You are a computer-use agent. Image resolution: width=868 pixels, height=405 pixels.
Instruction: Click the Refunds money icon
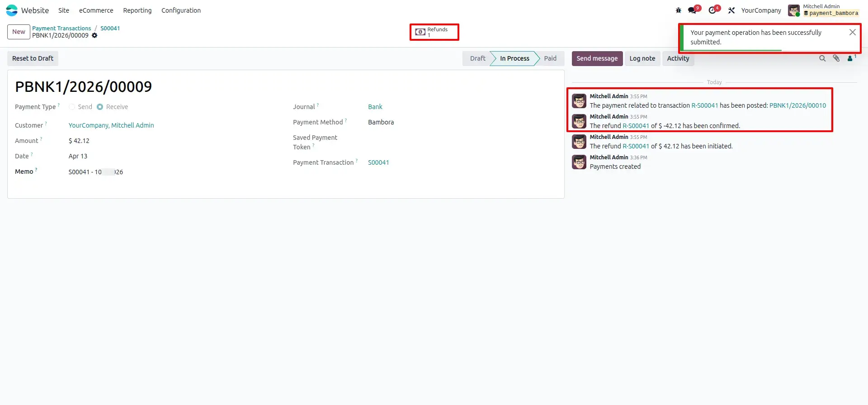[420, 32]
